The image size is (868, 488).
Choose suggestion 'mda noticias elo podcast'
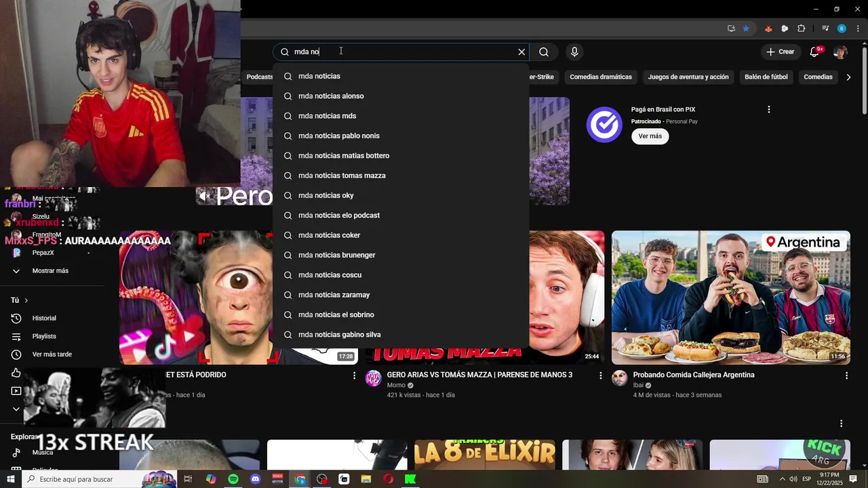tap(401, 216)
